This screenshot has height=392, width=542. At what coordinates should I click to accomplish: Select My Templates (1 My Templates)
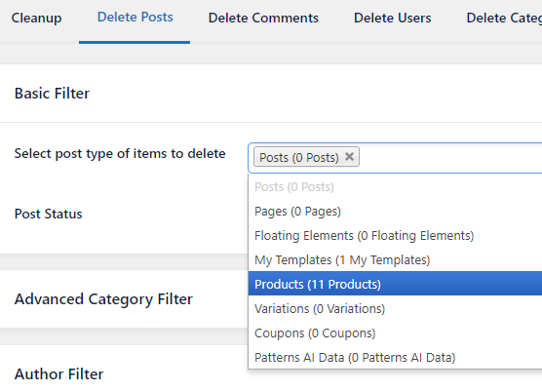click(395, 259)
